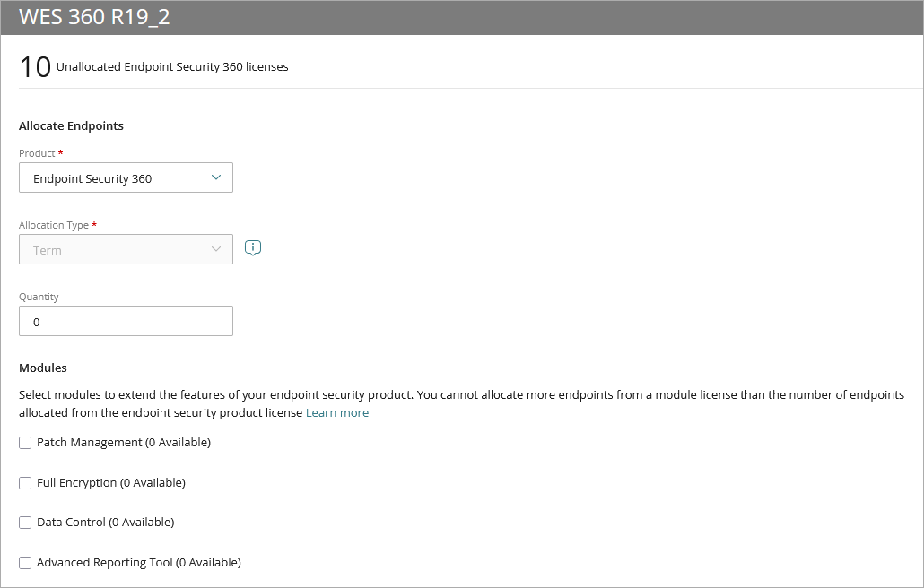Click the chevron on the Allocation Type dropdown

pos(215,249)
